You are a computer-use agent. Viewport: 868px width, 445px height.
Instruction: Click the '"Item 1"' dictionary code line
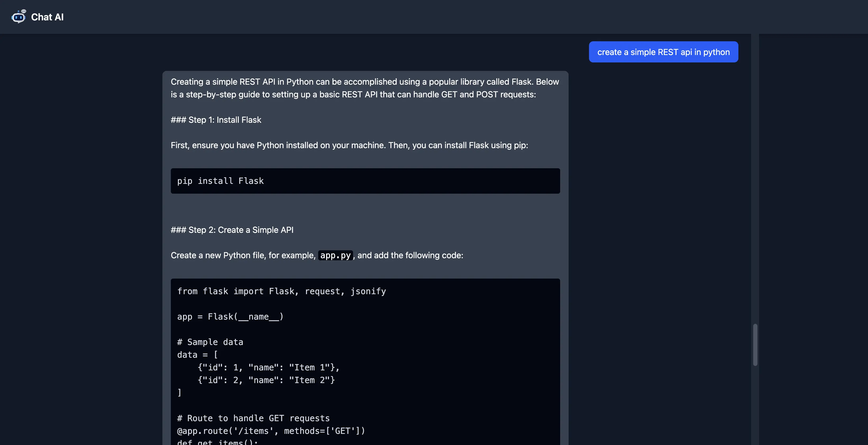(268, 367)
